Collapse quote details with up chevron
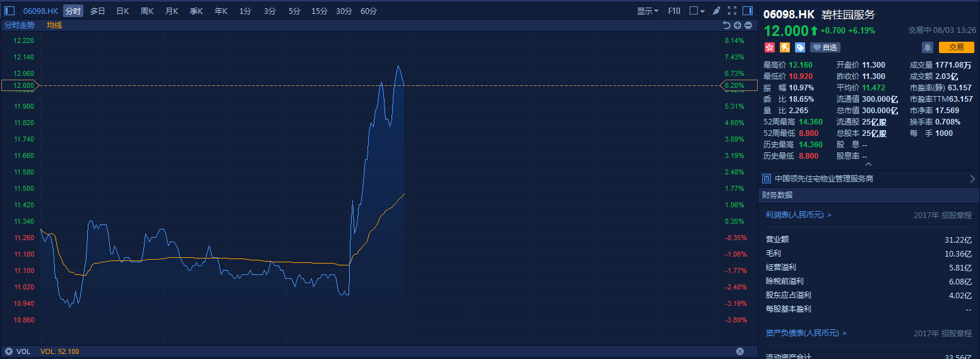Viewport: 980px width, 359px height. click(868, 164)
